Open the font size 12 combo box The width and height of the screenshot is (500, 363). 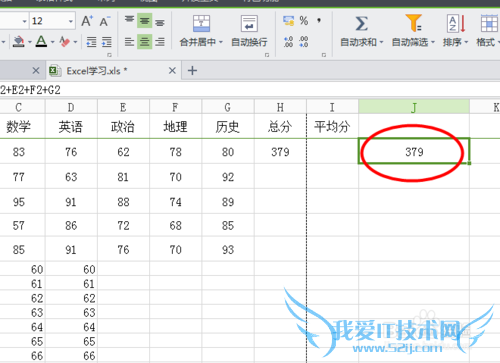pos(52,21)
